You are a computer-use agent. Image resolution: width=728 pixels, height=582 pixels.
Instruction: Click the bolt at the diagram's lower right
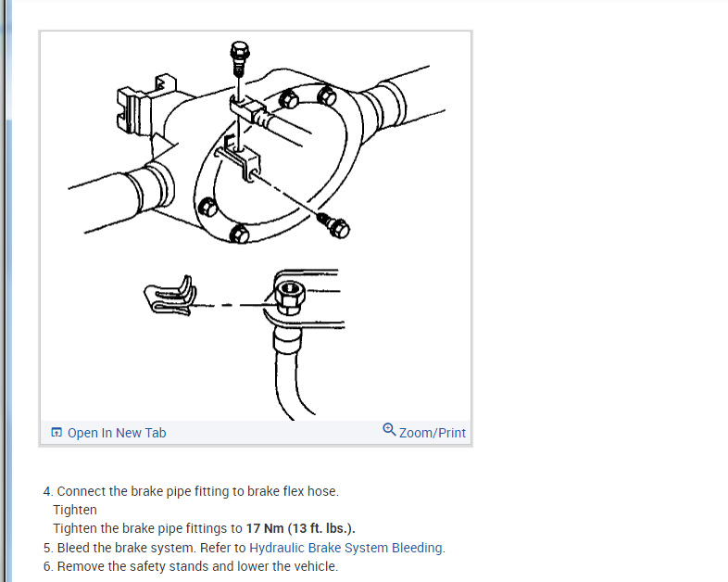334,226
